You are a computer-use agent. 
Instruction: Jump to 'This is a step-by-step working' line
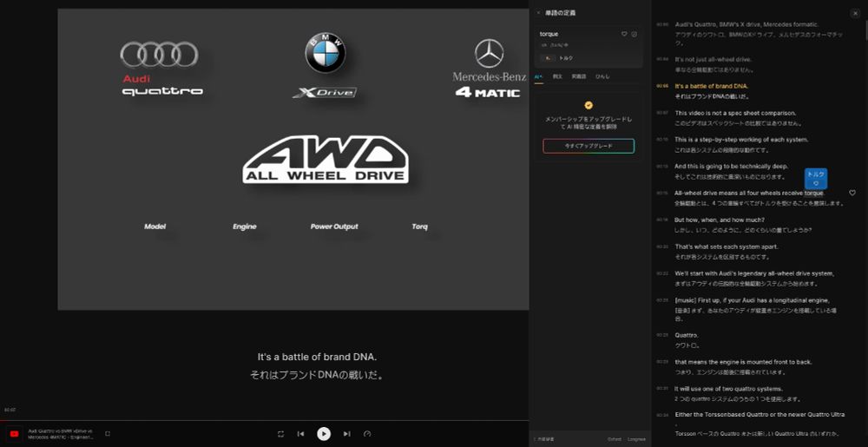[x=741, y=140]
